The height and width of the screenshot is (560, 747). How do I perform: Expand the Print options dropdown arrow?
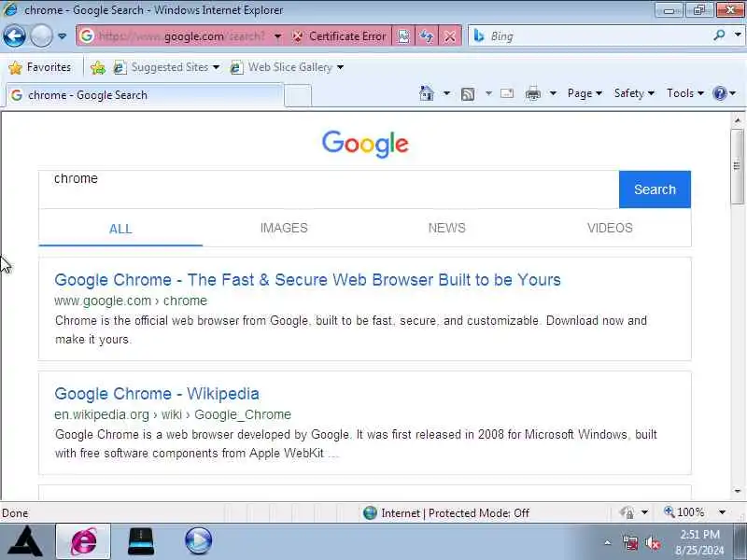tap(553, 93)
